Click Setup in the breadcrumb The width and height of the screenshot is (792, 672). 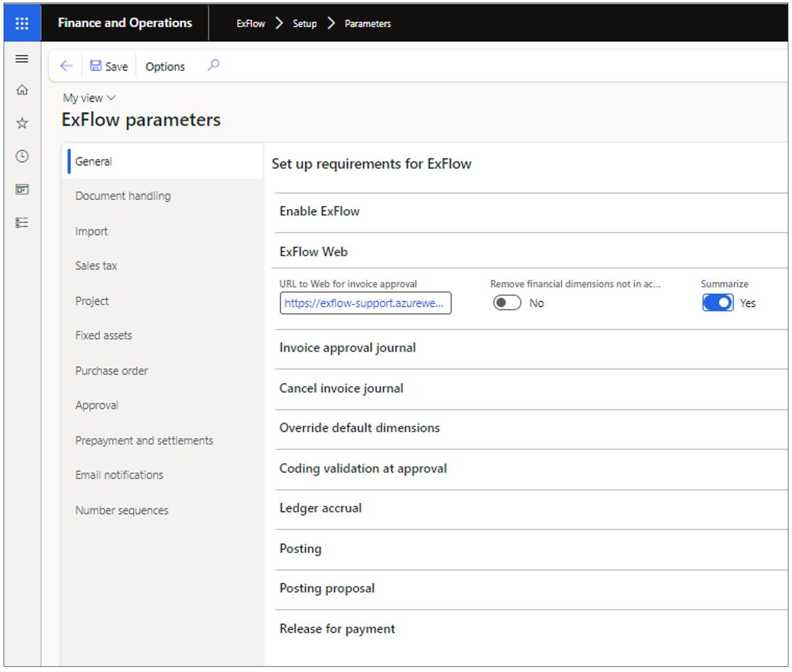305,24
